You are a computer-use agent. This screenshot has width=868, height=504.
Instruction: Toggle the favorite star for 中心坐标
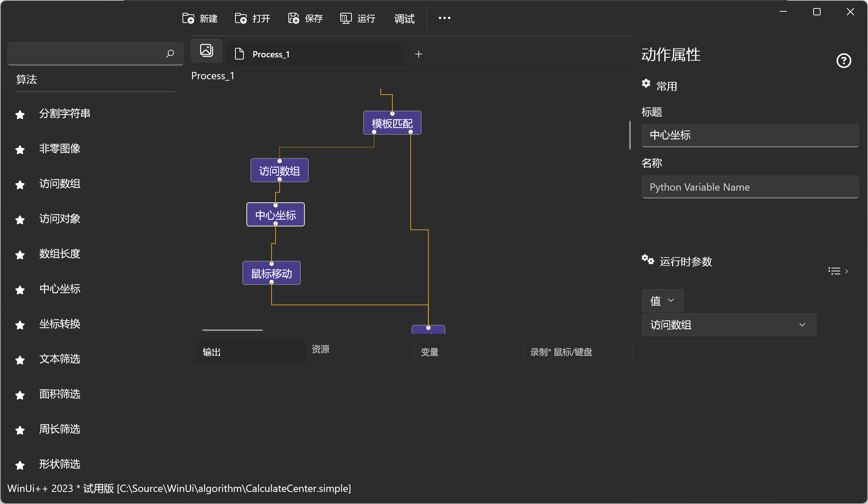tap(20, 290)
